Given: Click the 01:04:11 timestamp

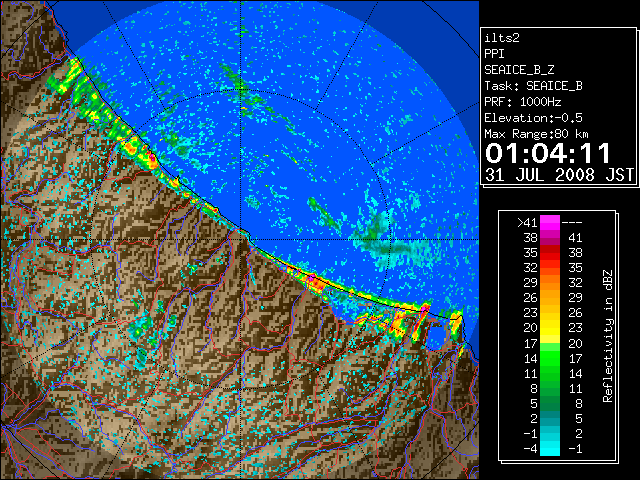Looking at the screenshot, I should [x=548, y=153].
